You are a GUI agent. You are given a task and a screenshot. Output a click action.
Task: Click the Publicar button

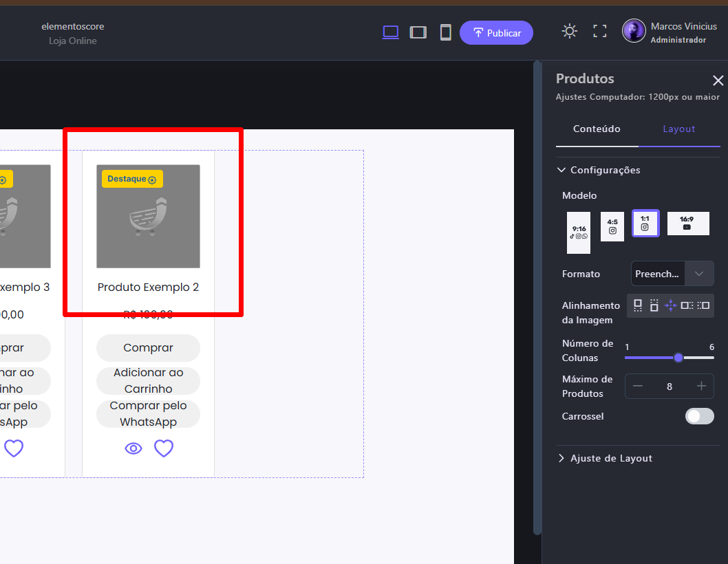[496, 32]
